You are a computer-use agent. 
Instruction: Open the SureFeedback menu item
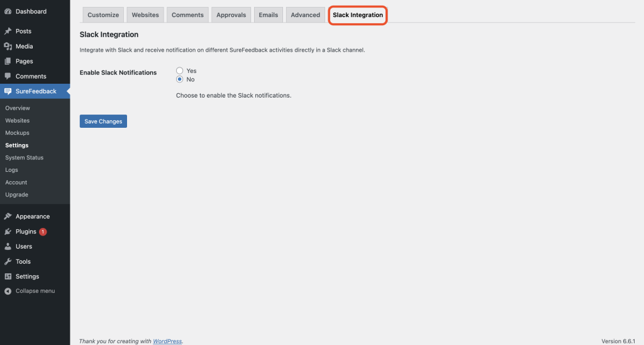[36, 91]
